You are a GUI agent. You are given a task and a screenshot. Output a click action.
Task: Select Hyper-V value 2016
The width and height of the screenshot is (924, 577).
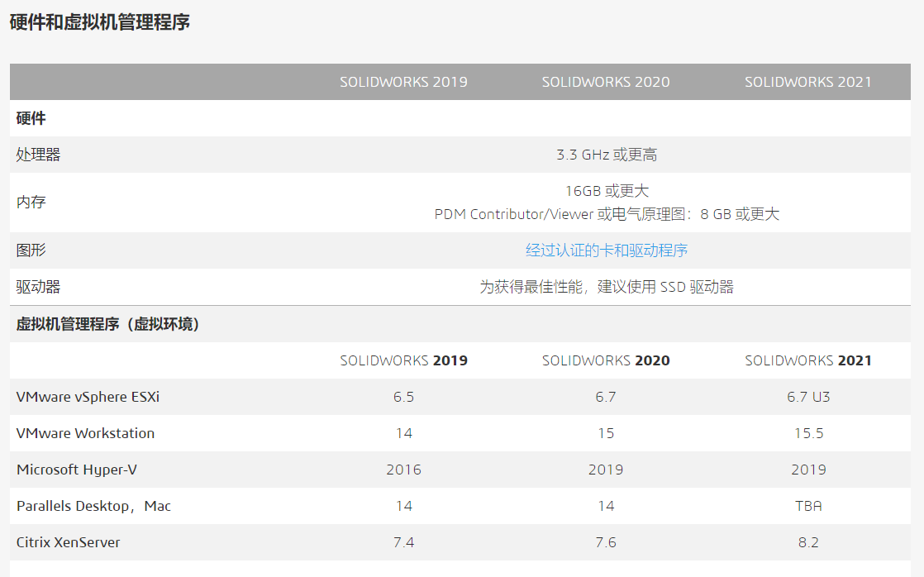click(x=403, y=470)
